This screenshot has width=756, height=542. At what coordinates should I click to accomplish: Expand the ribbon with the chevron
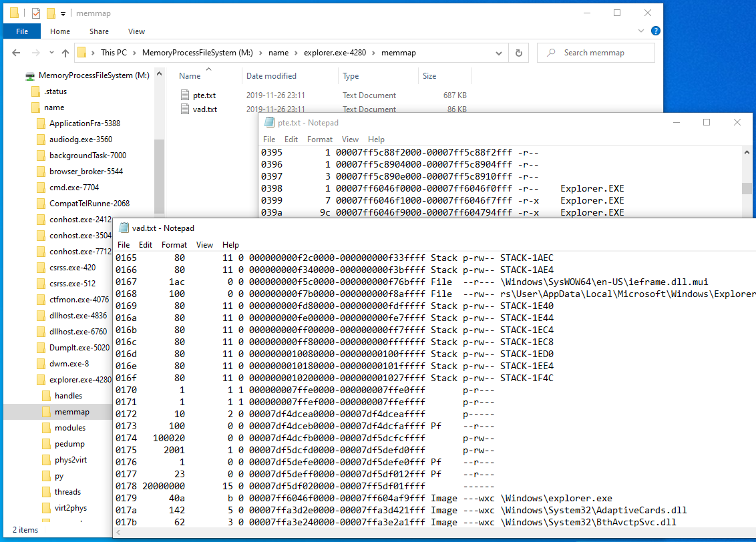(640, 31)
